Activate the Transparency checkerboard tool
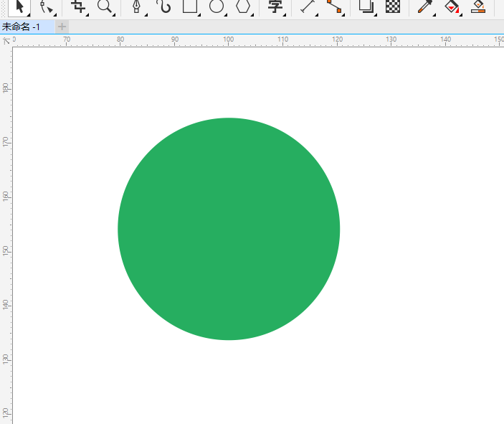This screenshot has height=424, width=504. coord(393,7)
